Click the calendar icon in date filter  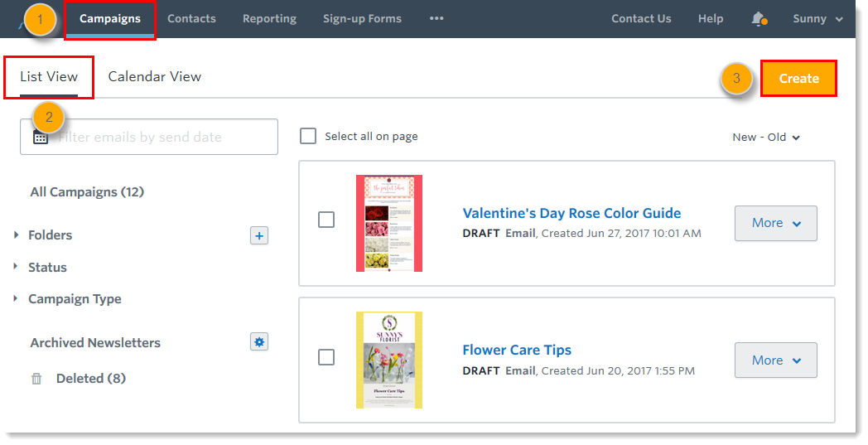41,138
